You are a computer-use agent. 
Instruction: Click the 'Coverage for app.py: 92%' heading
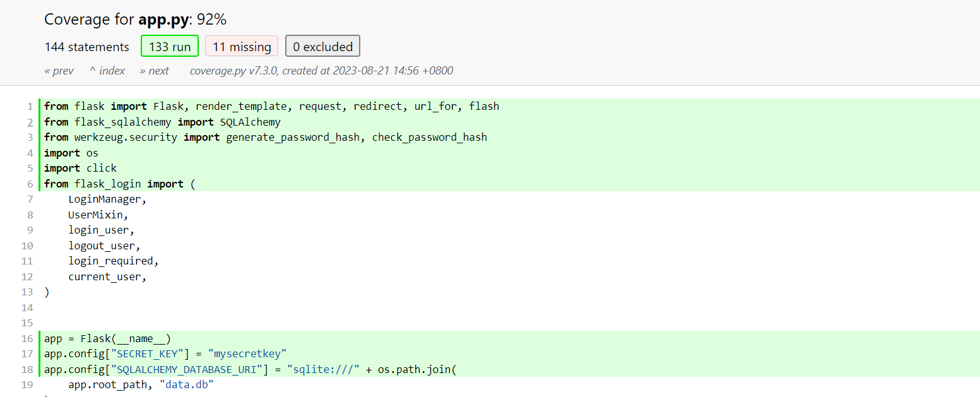point(136,20)
